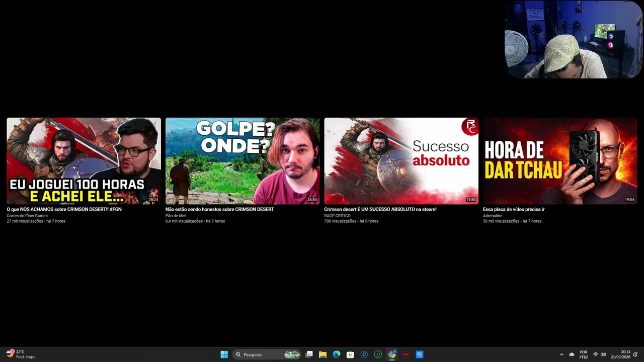644x362 pixels.
Task: Open title 'Não estão sendo honestos sobre CRIMSON DESERT'
Action: 219,209
